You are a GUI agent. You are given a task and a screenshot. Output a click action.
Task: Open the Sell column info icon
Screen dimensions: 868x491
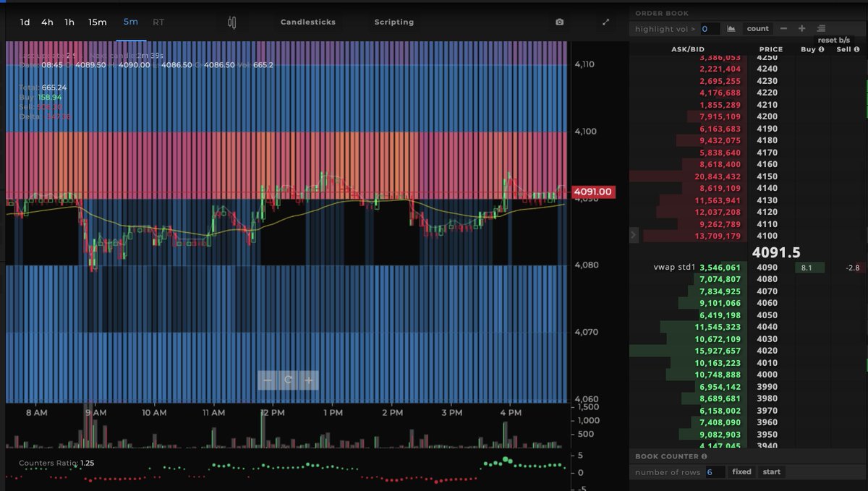click(x=856, y=49)
